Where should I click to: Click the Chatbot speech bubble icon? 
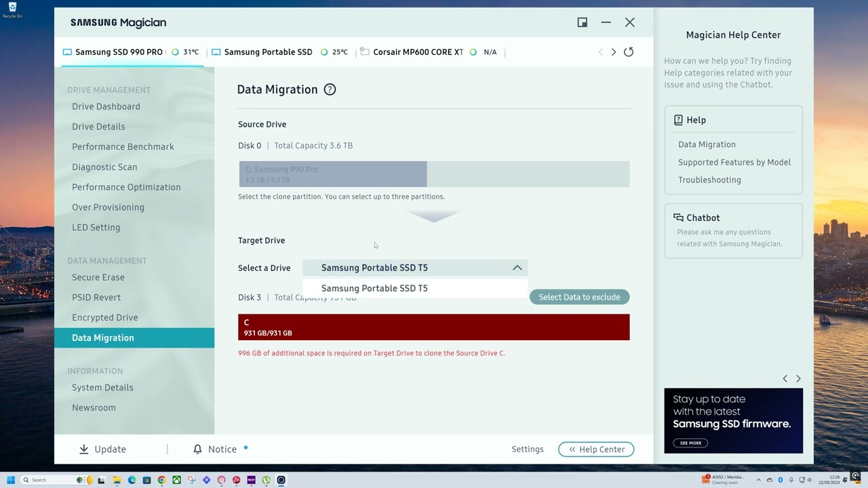(x=678, y=218)
